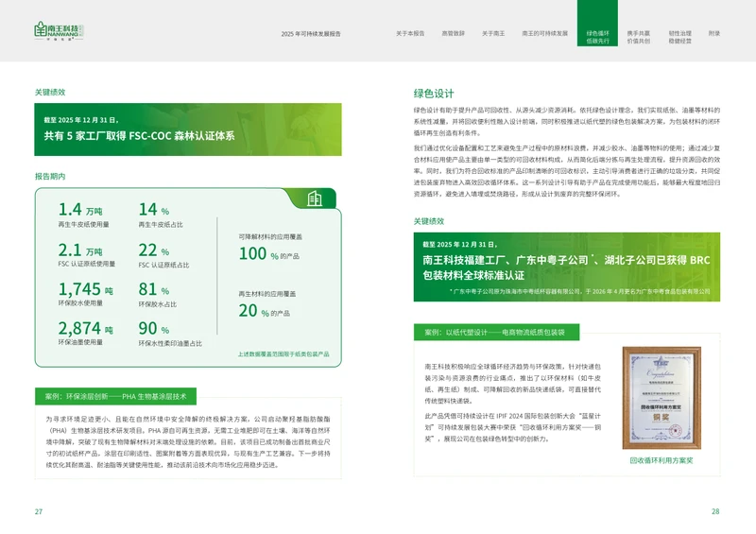The height and width of the screenshot is (534, 756).
Task: Click the 截至 2025 年 12 月 31 日 line in FSC banner
Action: pos(81,120)
